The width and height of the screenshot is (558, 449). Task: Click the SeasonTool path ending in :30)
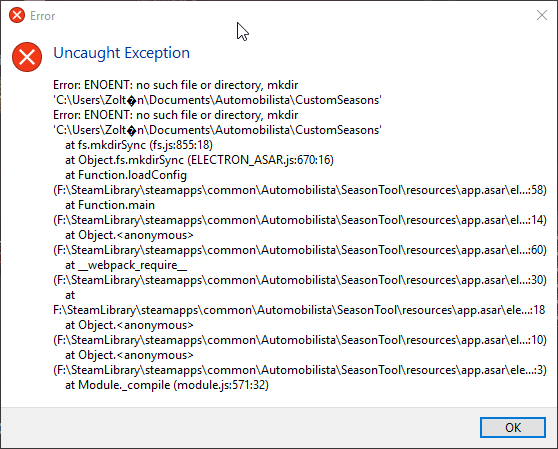pos(300,280)
